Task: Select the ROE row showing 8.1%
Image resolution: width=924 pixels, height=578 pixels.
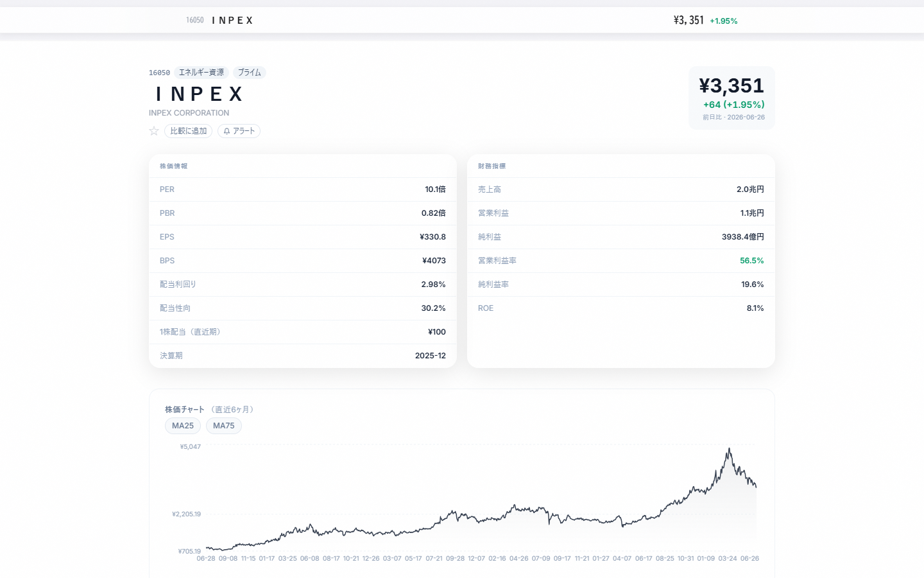Action: [x=621, y=308]
